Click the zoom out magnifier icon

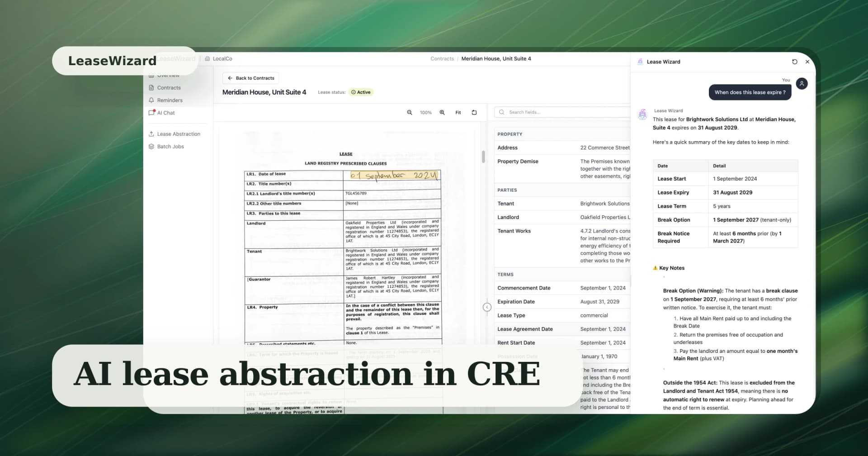410,113
